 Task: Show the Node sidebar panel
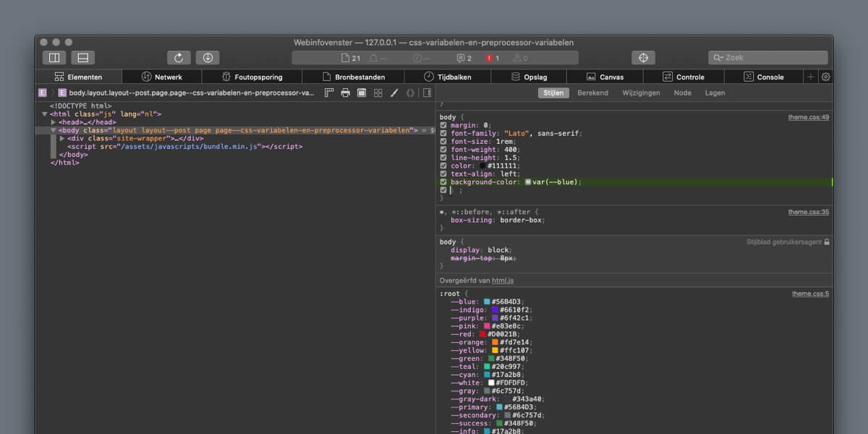(682, 93)
